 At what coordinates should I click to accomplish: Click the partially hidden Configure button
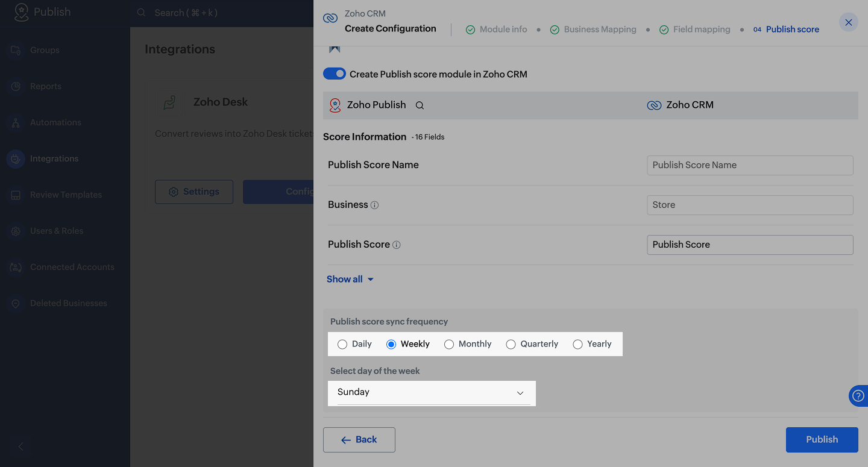coord(278,192)
